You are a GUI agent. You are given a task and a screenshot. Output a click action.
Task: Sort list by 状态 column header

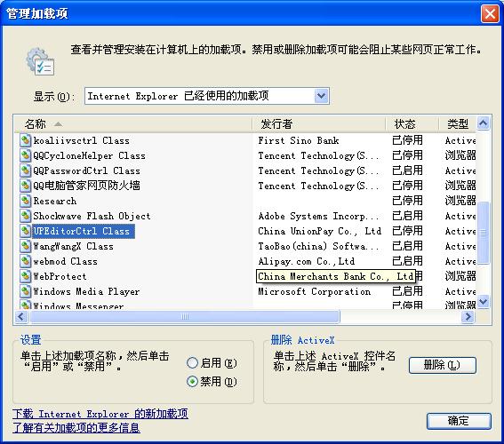(x=412, y=124)
